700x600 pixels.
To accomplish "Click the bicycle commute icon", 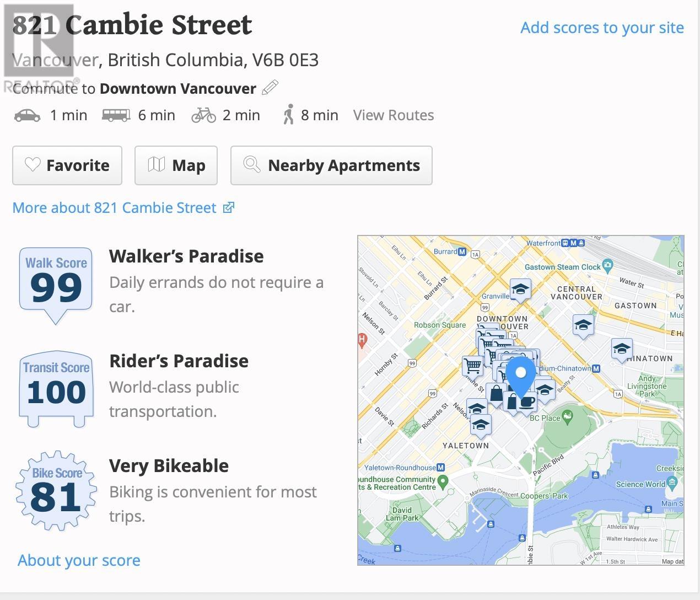I will 203,115.
